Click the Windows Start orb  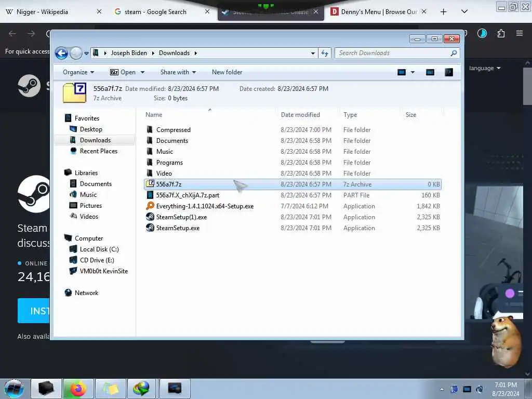(x=14, y=389)
